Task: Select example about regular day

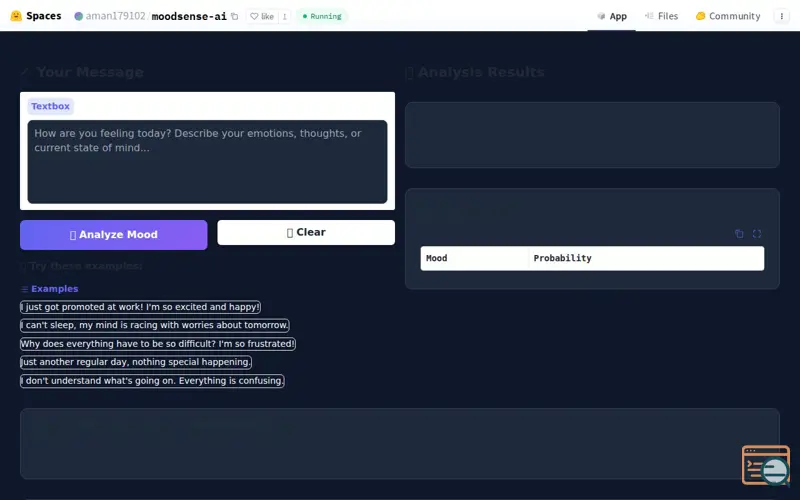Action: (x=136, y=362)
